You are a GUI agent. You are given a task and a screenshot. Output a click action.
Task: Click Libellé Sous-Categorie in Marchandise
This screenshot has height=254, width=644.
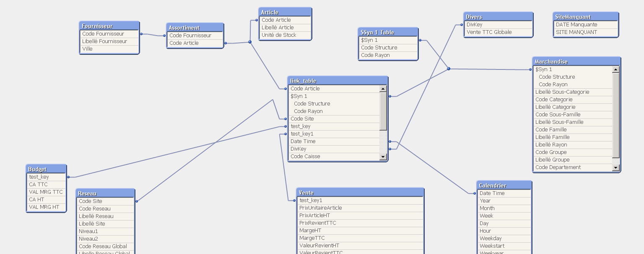pos(573,92)
